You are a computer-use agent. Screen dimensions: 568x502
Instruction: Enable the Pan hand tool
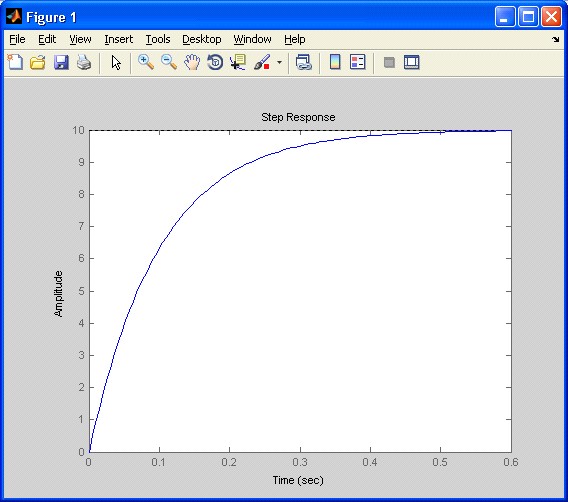tap(192, 62)
